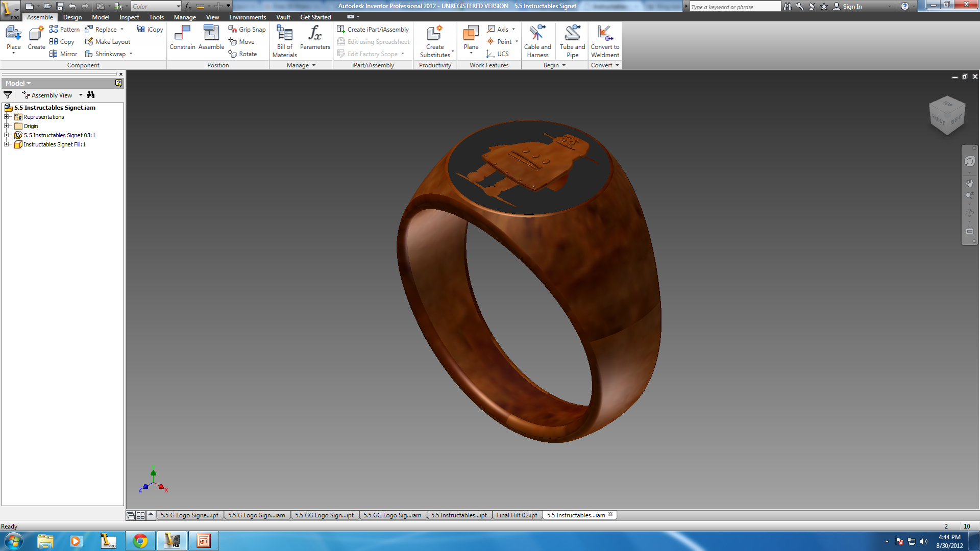This screenshot has width=980, height=551.
Task: Switch to Final Hilt 02.ipt document tab
Action: (x=517, y=515)
